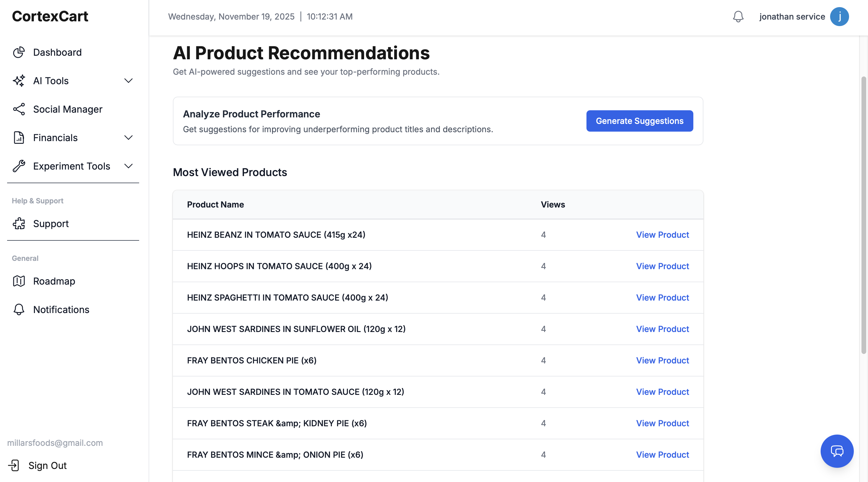Open the floating chat support bubble
Screen dimensions: 868x482
point(837,451)
